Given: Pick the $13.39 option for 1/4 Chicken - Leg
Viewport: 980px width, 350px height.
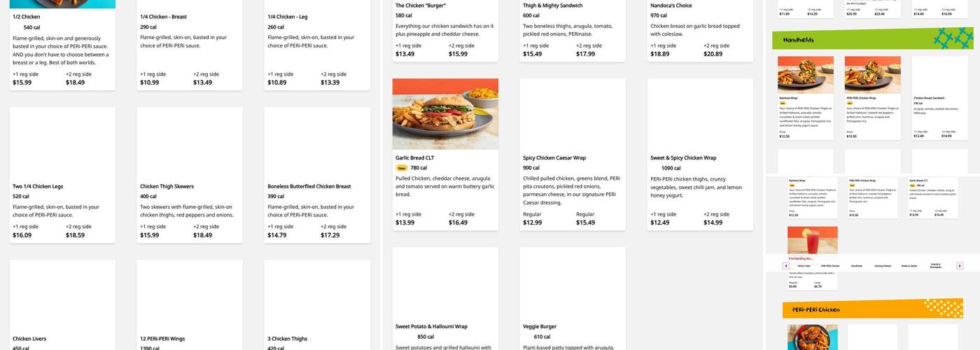Looking at the screenshot, I should [x=330, y=83].
